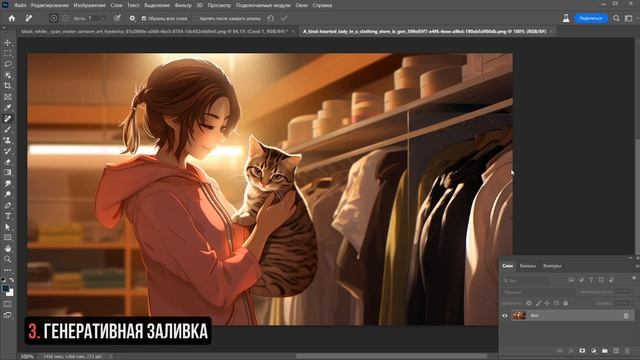640x360 pixels.
Task: Switch to the black_white_cyan document tab
Action: [154, 31]
